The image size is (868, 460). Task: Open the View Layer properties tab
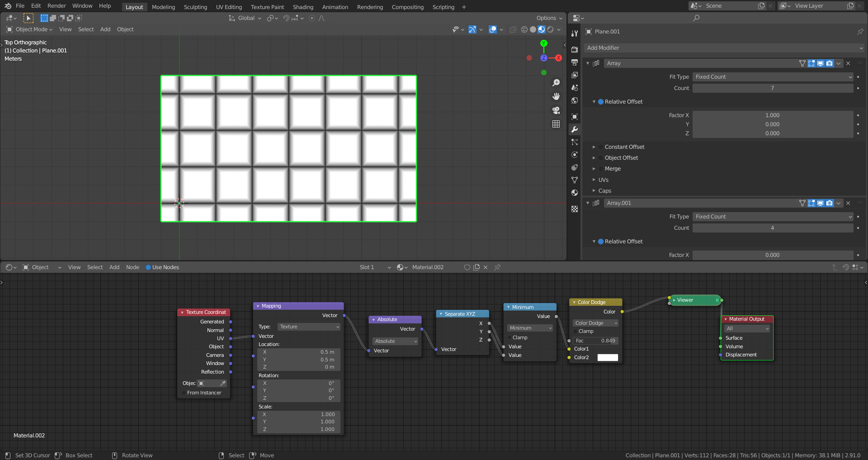[575, 75]
